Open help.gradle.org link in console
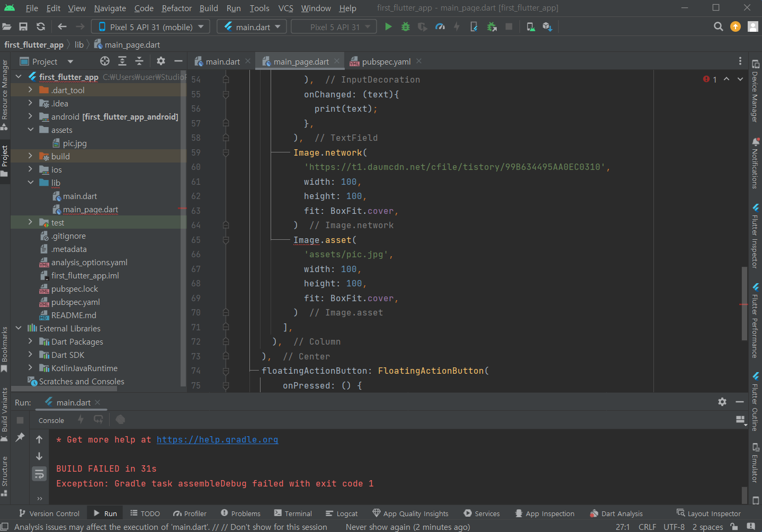 tap(217, 439)
